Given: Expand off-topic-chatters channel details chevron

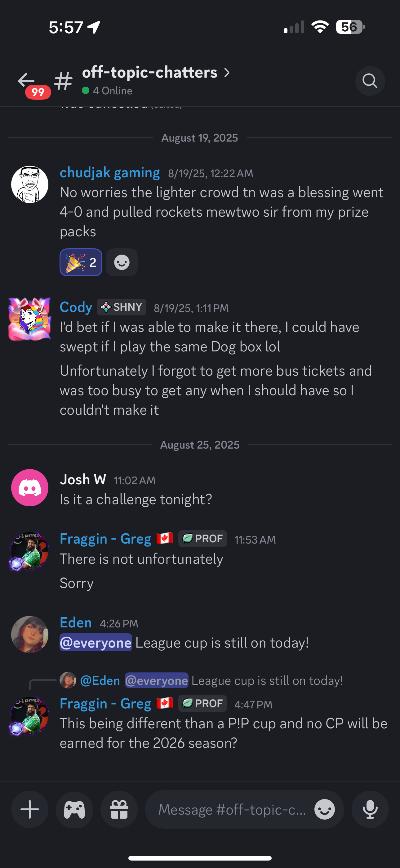Looking at the screenshot, I should coord(227,72).
